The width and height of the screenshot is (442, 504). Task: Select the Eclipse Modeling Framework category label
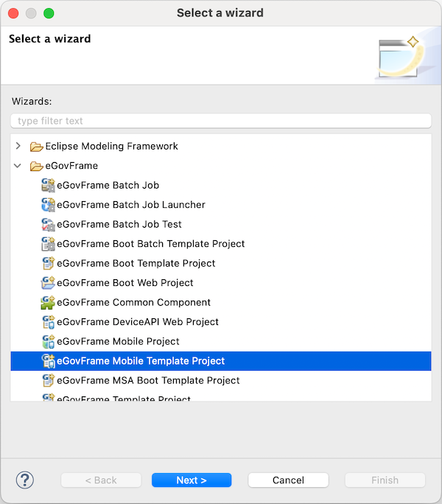111,146
